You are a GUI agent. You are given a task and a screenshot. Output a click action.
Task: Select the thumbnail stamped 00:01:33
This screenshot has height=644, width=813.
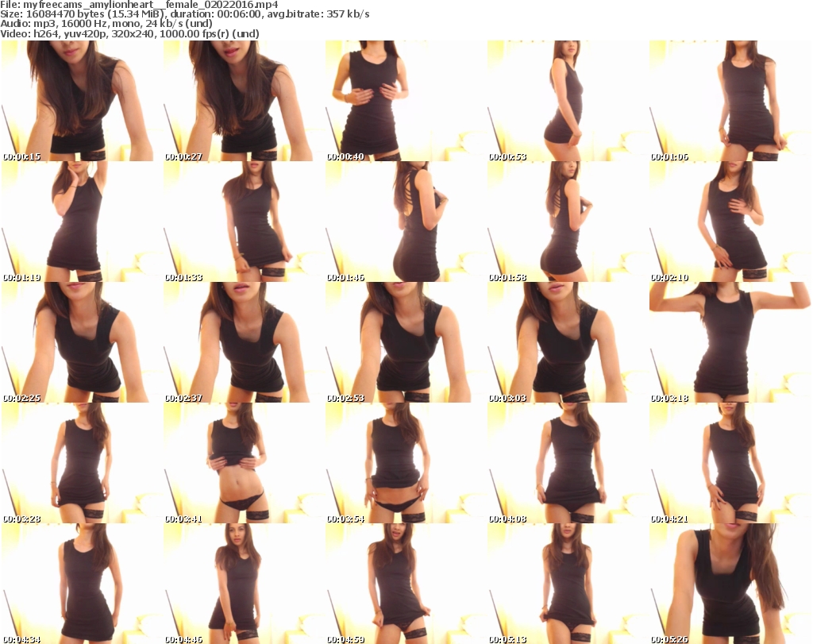coord(245,222)
